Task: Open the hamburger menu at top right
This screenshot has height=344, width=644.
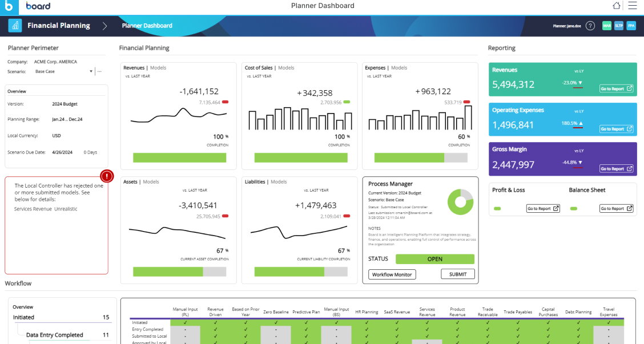Action: pyautogui.click(x=632, y=6)
